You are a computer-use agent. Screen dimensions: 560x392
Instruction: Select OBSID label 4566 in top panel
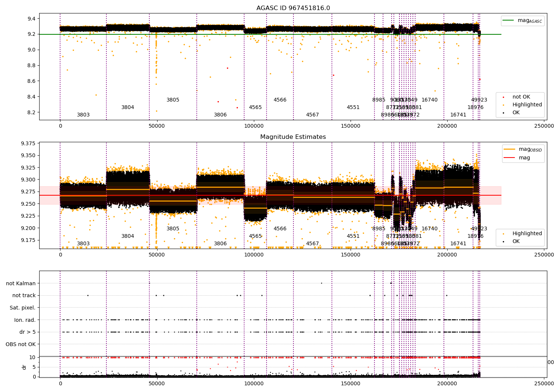click(280, 100)
